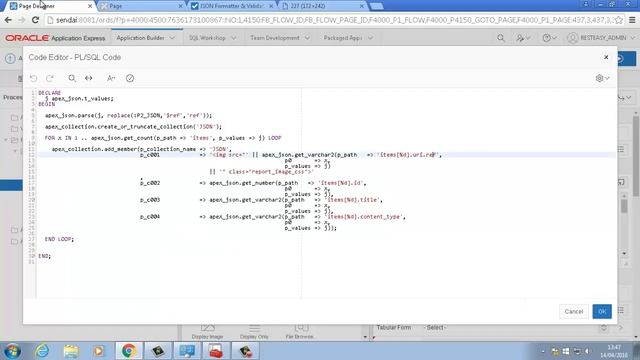Screen dimensions: 640x360
Task: Select the Display Image item type
Action: pos(207,331)
